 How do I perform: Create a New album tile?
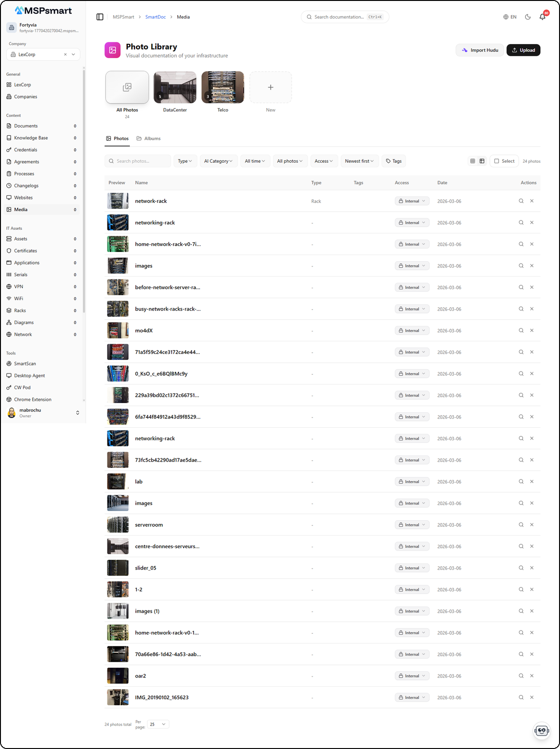coord(271,87)
